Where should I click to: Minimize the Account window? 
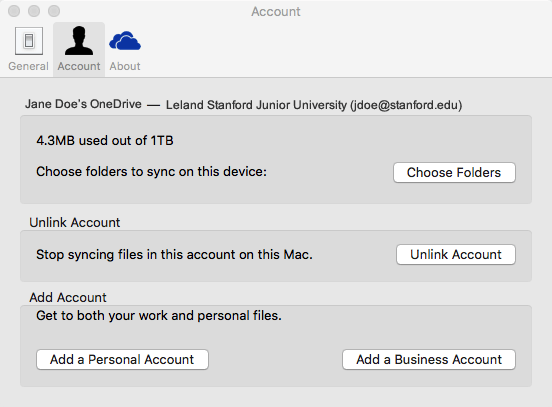coord(34,11)
